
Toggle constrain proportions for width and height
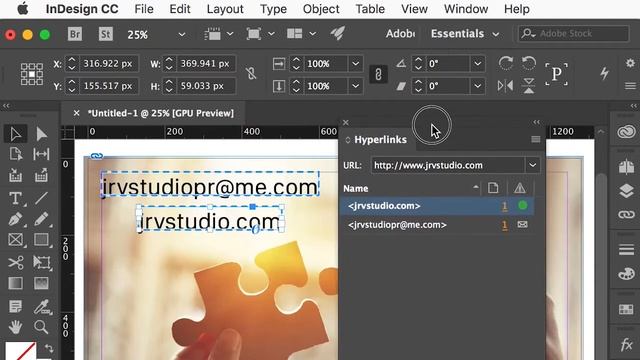pos(251,74)
